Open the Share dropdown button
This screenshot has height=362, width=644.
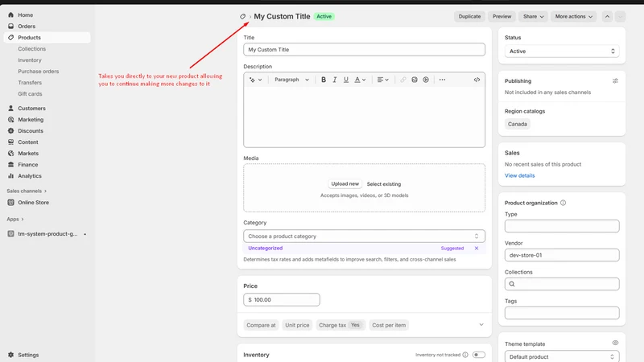click(x=533, y=16)
